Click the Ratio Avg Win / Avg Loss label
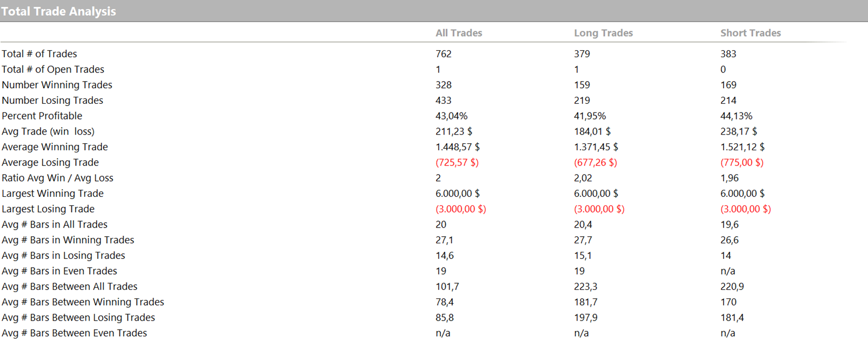Screen dimensions: 868x346 pyautogui.click(x=57, y=178)
